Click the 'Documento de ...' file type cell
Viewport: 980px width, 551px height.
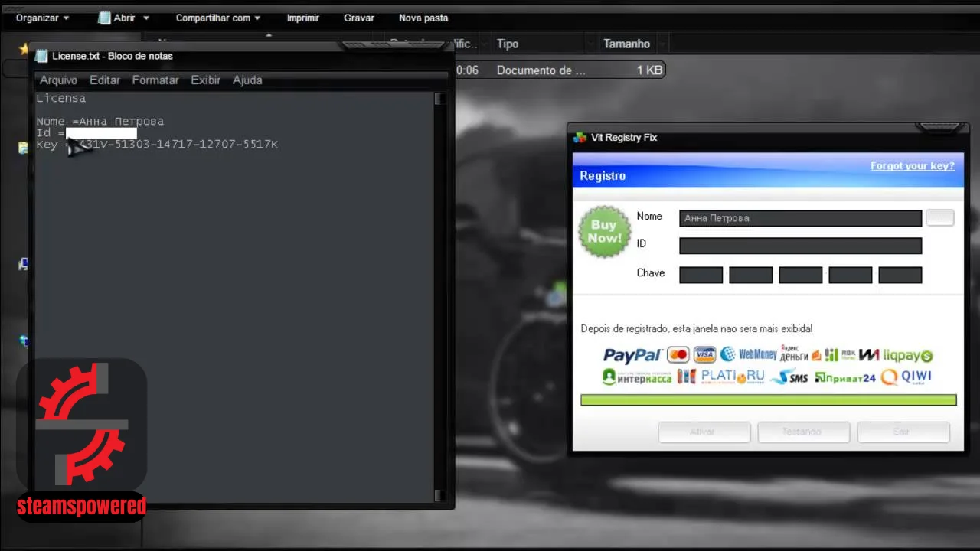pyautogui.click(x=541, y=70)
